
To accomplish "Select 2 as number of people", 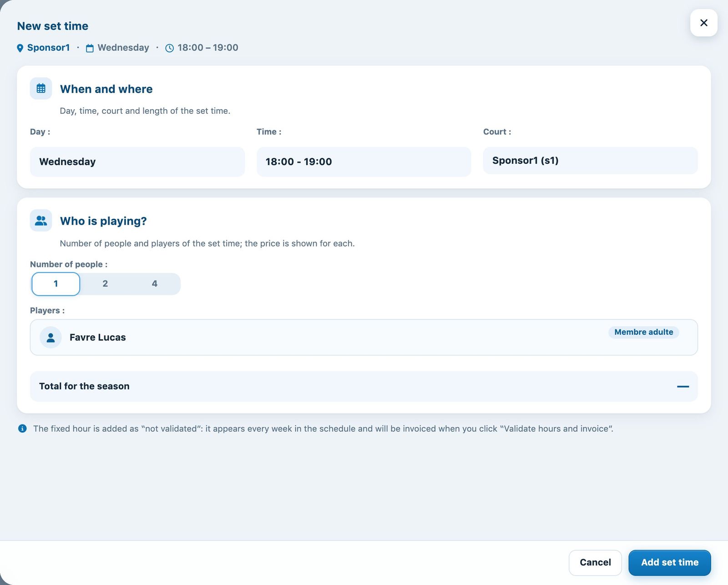I will (x=105, y=284).
